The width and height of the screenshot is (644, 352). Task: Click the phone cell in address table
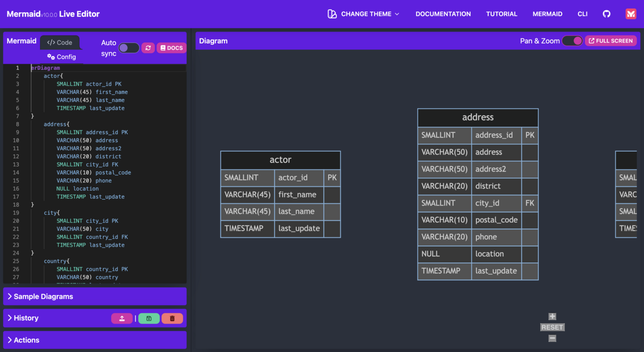[x=496, y=237]
